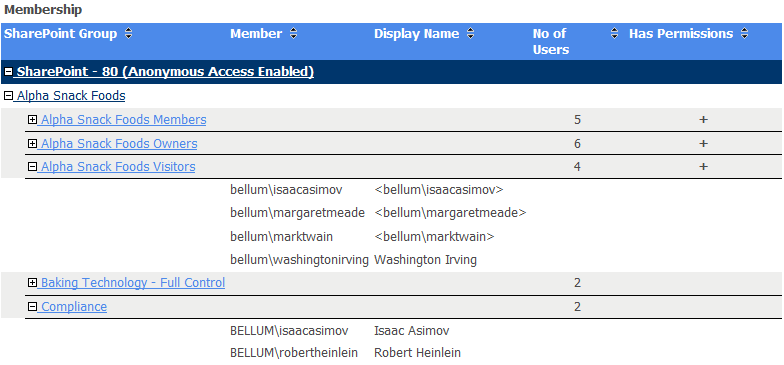The height and width of the screenshot is (365, 784).
Task: Open Alpha Snack Foods Visitors link
Action: pos(118,166)
